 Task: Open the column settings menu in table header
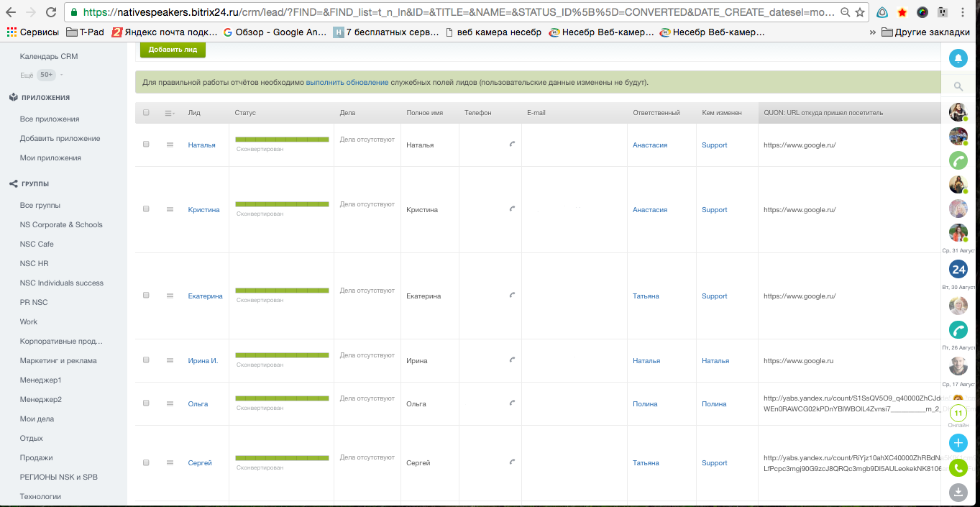click(x=170, y=113)
